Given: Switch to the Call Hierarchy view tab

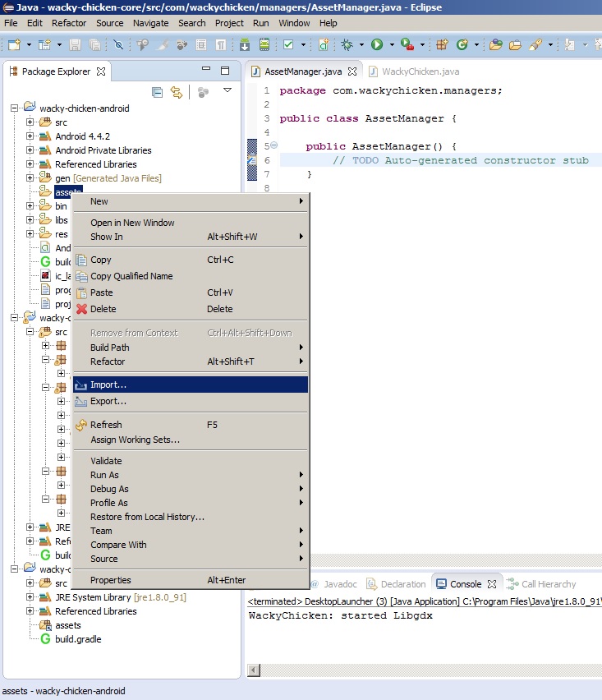Looking at the screenshot, I should (541, 584).
